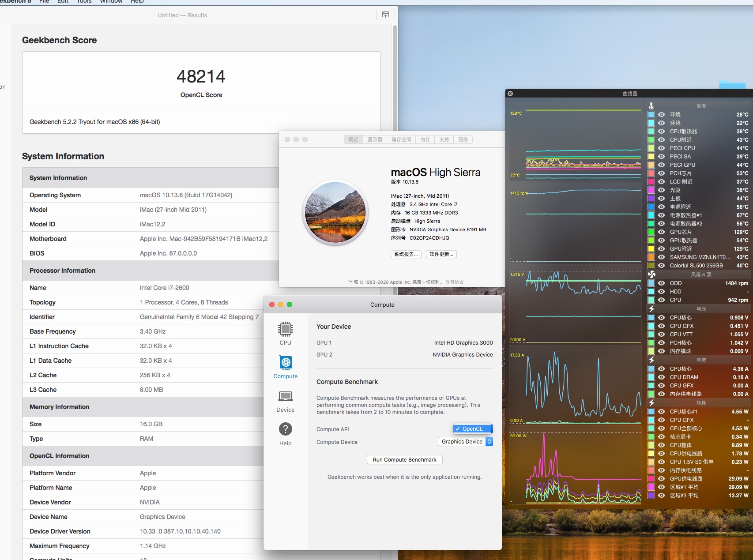Switch to the 显示器 tab
Screen dimensions: 753x560
point(375,139)
